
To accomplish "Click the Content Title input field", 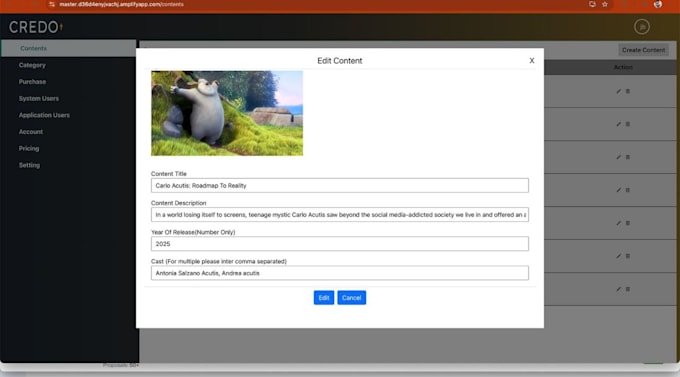I will (340, 185).
